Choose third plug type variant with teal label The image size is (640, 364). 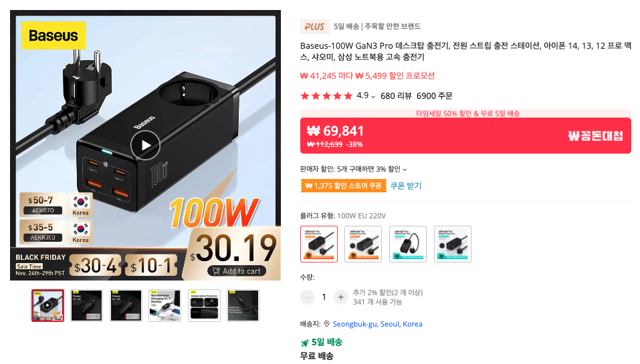tap(408, 244)
